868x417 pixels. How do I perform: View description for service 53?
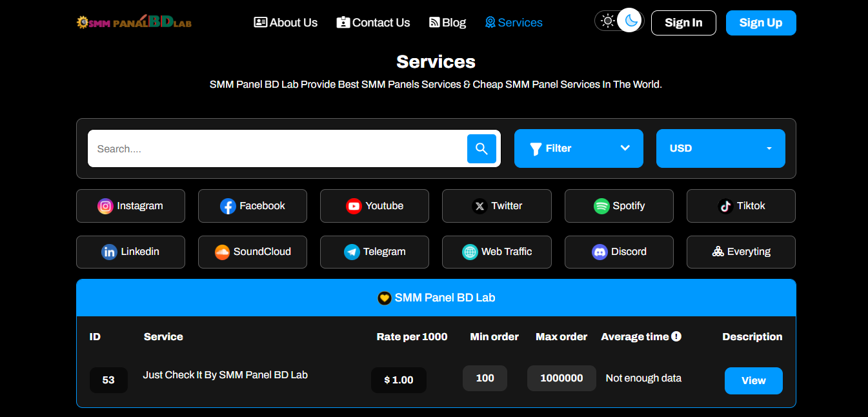[753, 381]
